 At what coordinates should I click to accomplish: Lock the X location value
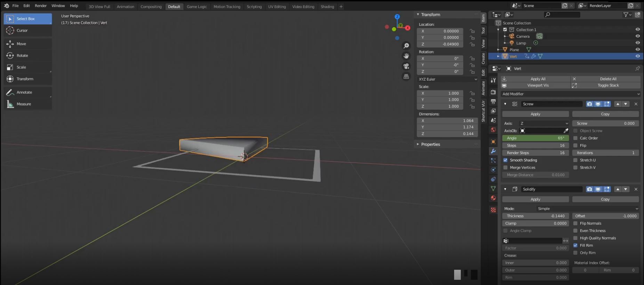click(x=472, y=31)
